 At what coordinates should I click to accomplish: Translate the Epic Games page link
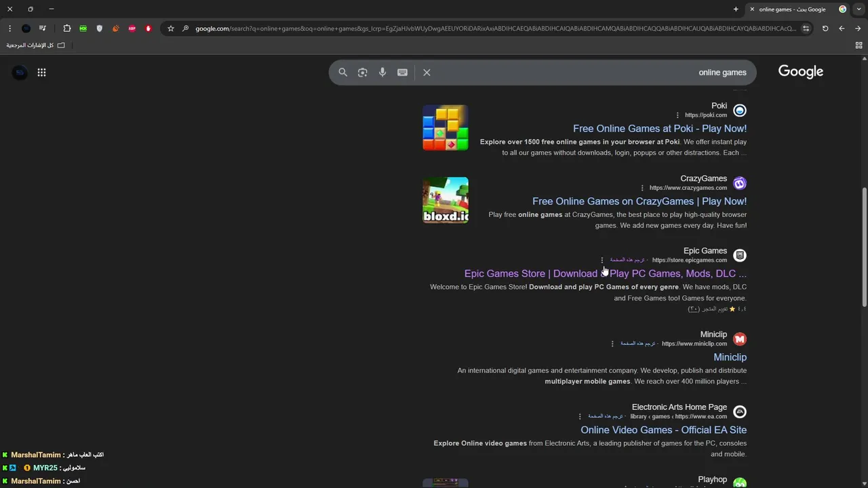[627, 260]
